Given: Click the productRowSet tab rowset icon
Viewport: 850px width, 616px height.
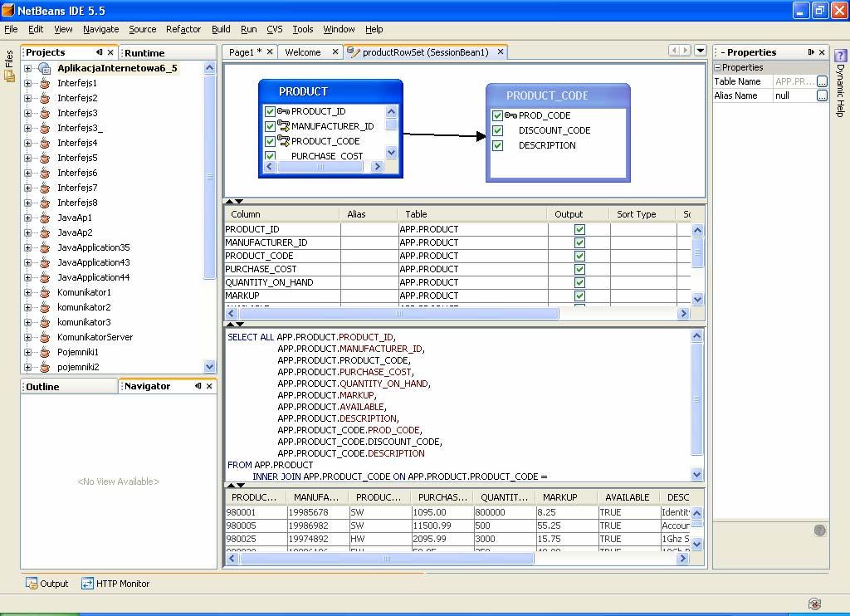Looking at the screenshot, I should pyautogui.click(x=353, y=52).
